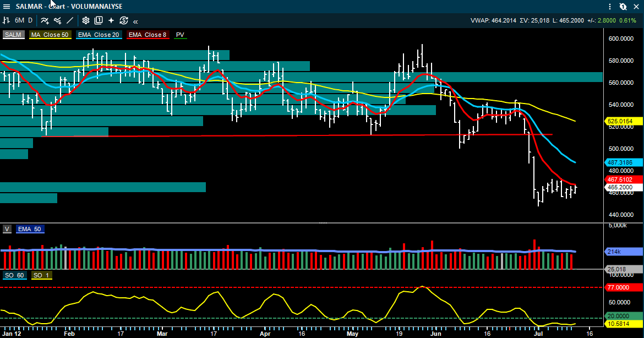Open chart settings via the gear icon
644x338 pixels.
pos(86,20)
